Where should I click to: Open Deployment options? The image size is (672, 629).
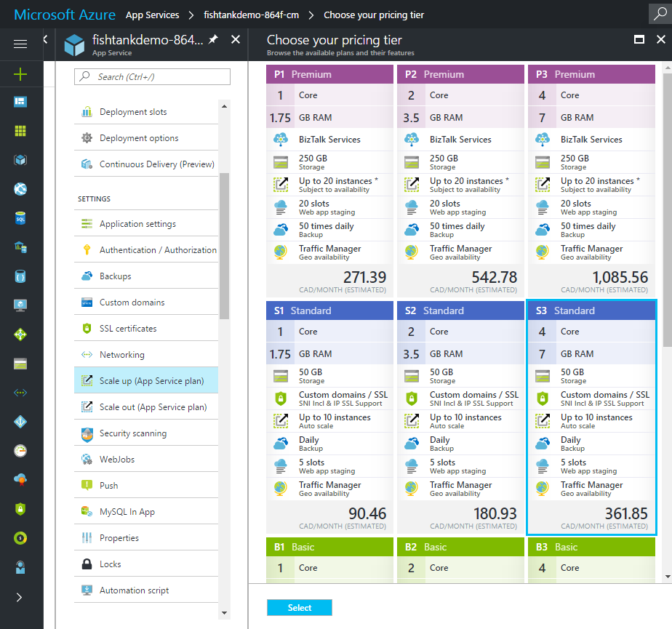[x=146, y=138]
